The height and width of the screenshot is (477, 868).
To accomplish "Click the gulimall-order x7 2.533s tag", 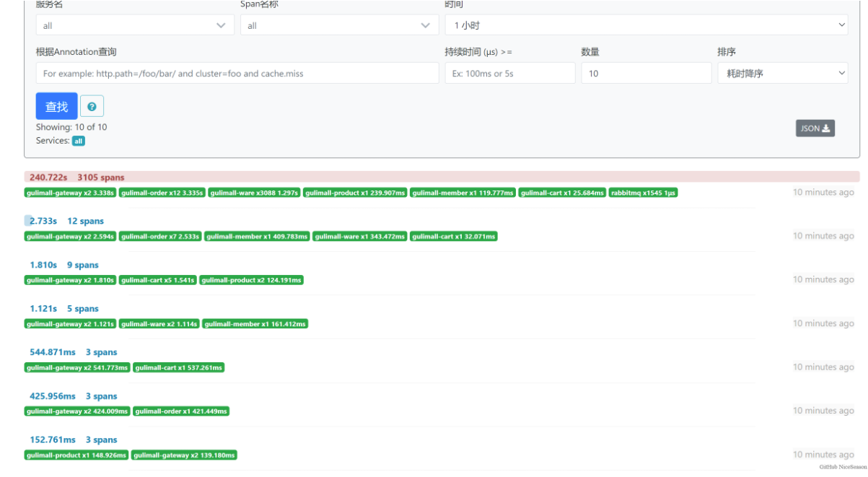I will pyautogui.click(x=160, y=236).
